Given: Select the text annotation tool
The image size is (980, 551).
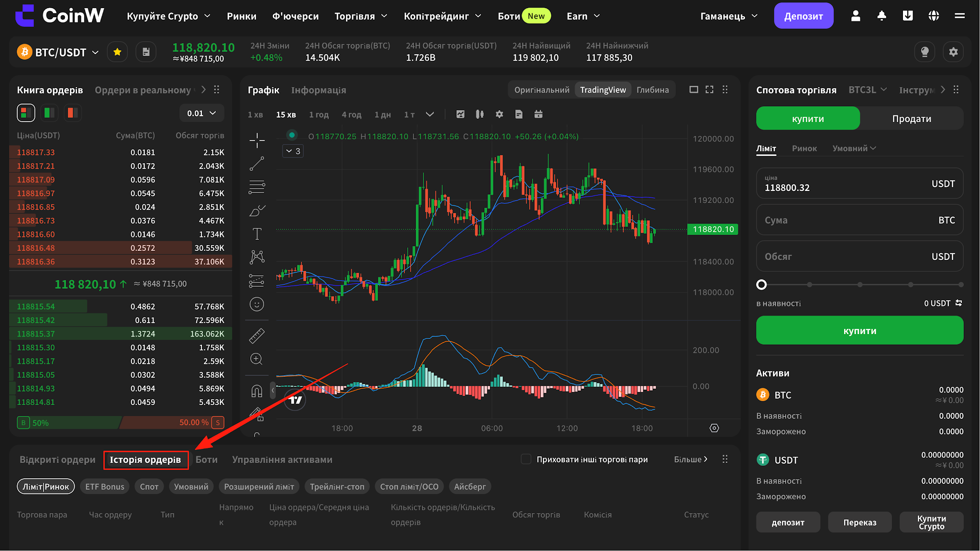Looking at the screenshot, I should coord(257,234).
